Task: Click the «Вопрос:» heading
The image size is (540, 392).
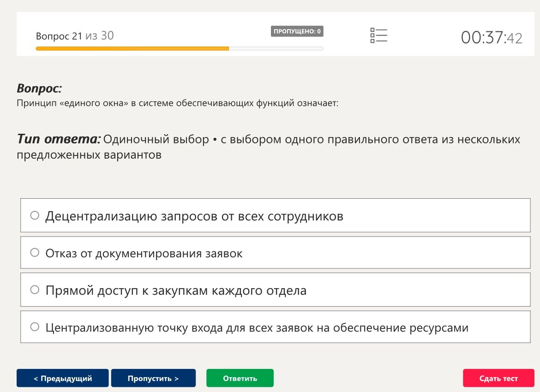Action: coord(39,89)
